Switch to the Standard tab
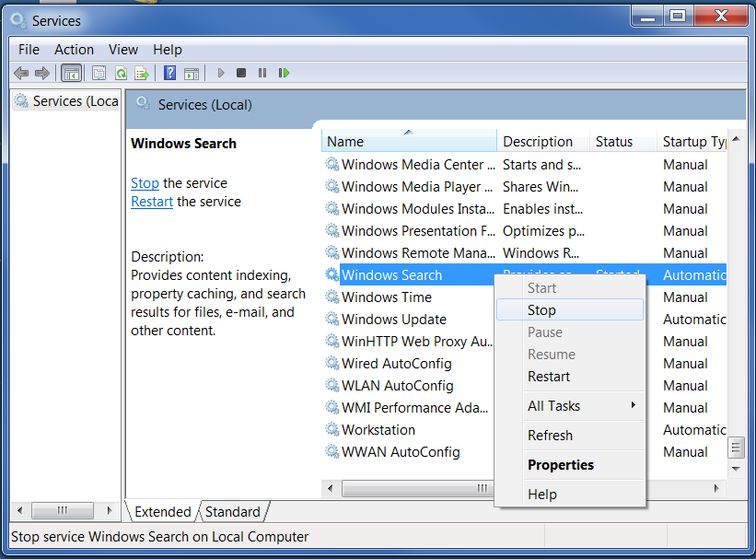Viewport: 756px width, 559px height. pos(232,511)
